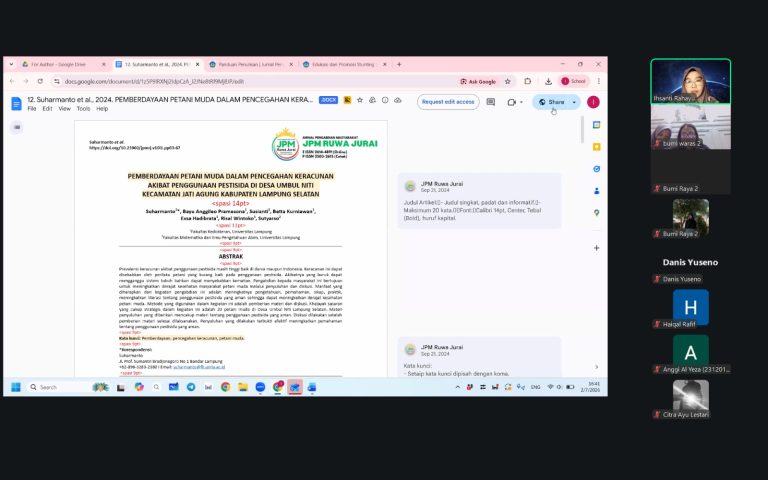Open the Windows Start menu
Screen dimensions: 768x480
tap(16, 387)
